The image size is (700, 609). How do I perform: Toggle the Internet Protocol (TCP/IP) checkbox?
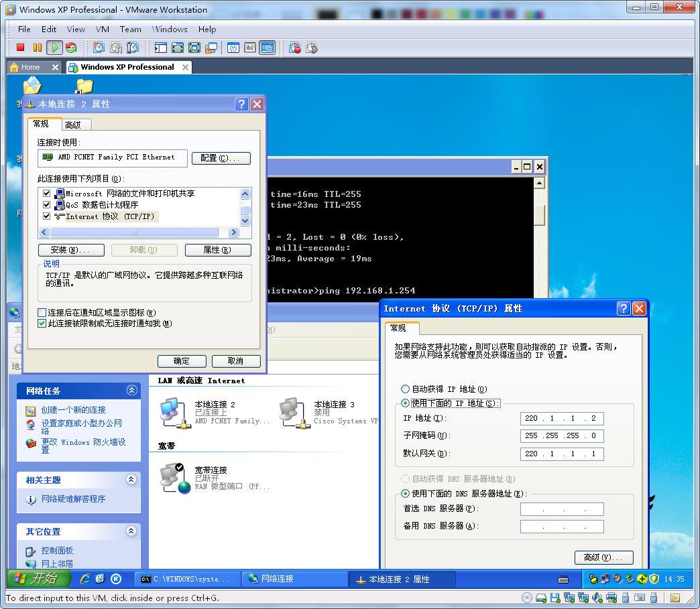[x=46, y=216]
